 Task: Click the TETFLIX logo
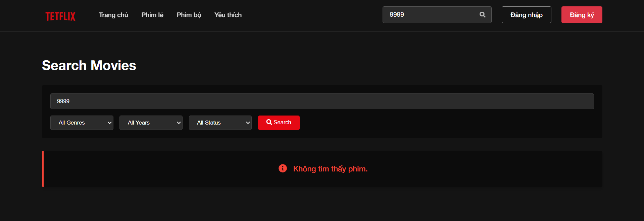click(60, 16)
